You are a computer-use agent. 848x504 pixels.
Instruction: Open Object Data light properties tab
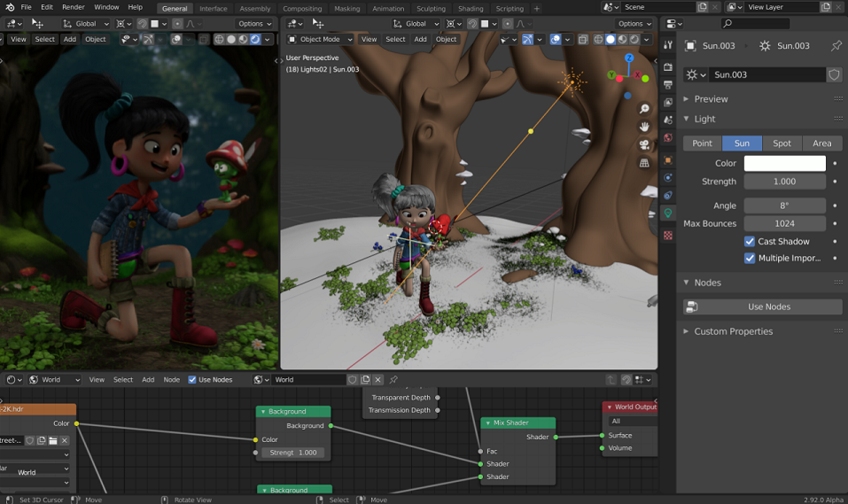pyautogui.click(x=668, y=213)
